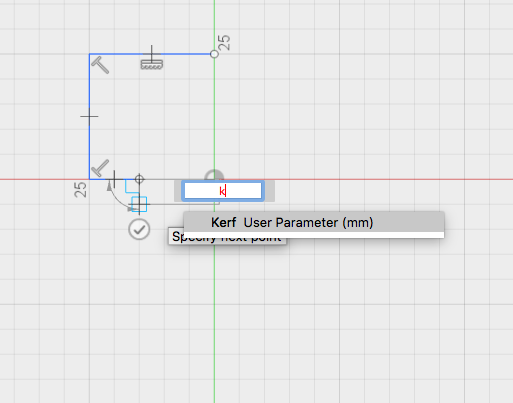Click the small circle snap point on red axis
Viewport: 513px width, 403px height.
[139, 179]
